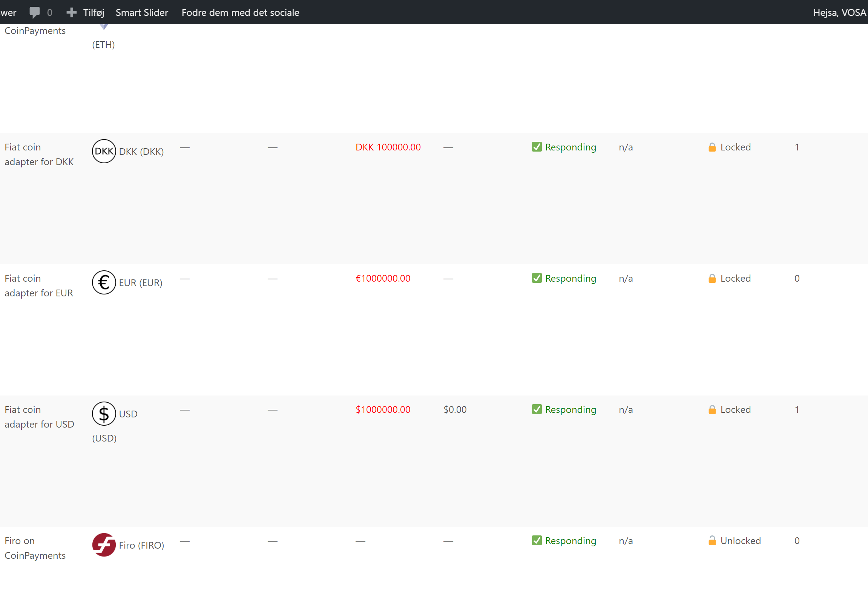
Task: Click the n/a cell in USD row
Action: click(x=626, y=409)
